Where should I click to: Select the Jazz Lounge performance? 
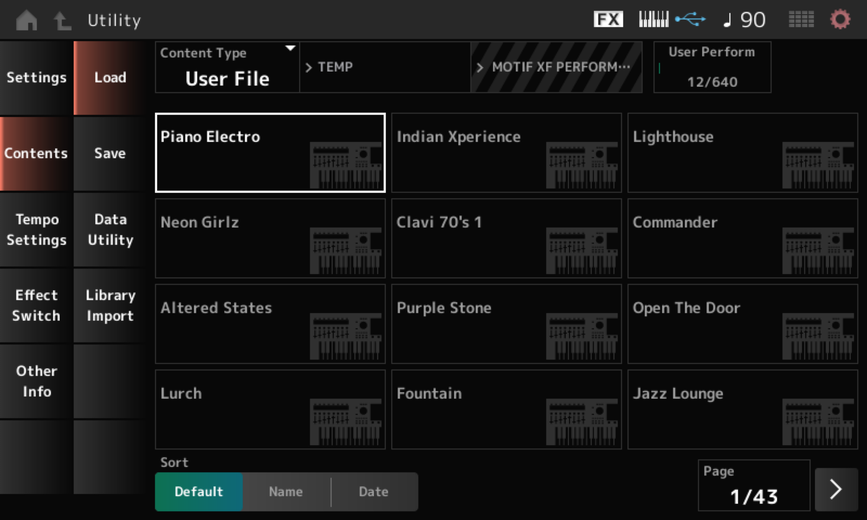pos(742,409)
